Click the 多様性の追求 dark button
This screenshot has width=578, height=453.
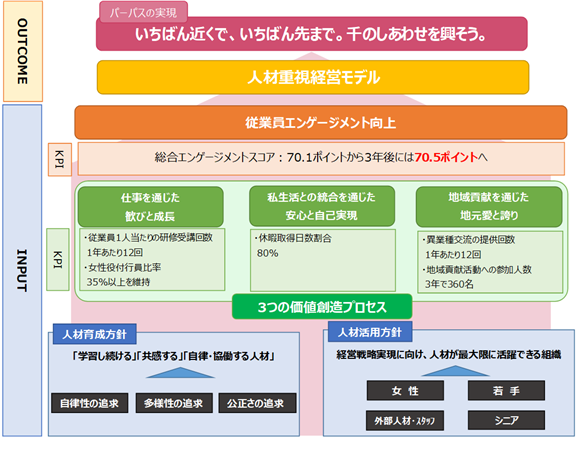(x=174, y=403)
